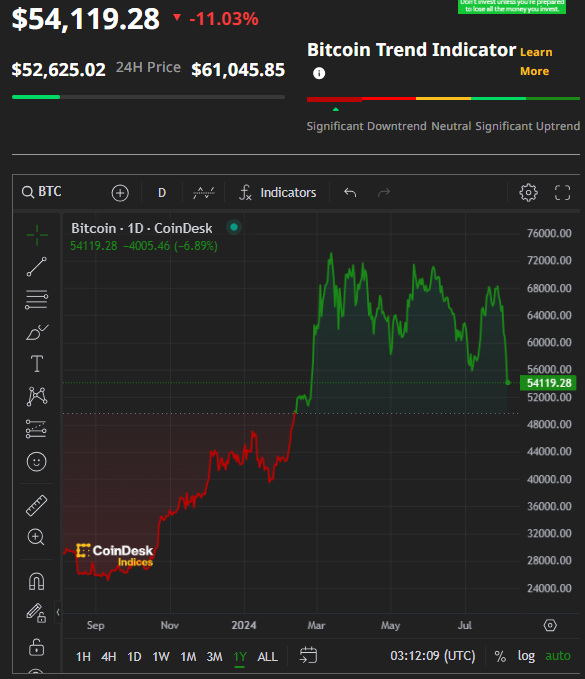The width and height of the screenshot is (585, 679).
Task: Click the 24H high price $61,045.85
Action: click(x=238, y=69)
